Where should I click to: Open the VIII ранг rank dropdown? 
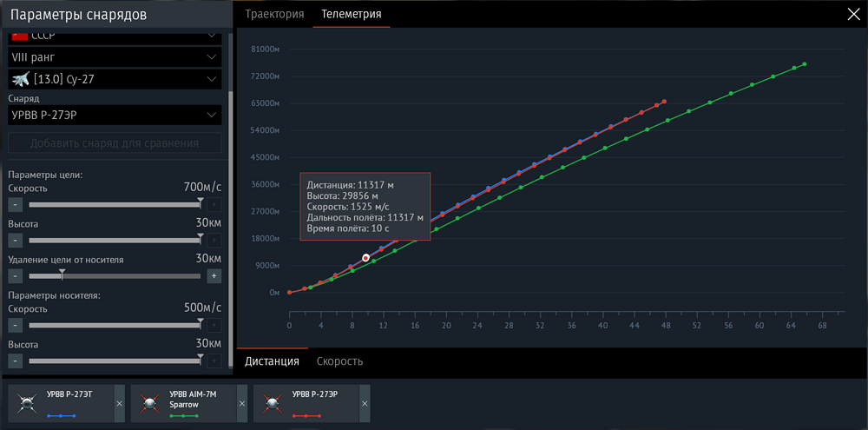point(115,57)
